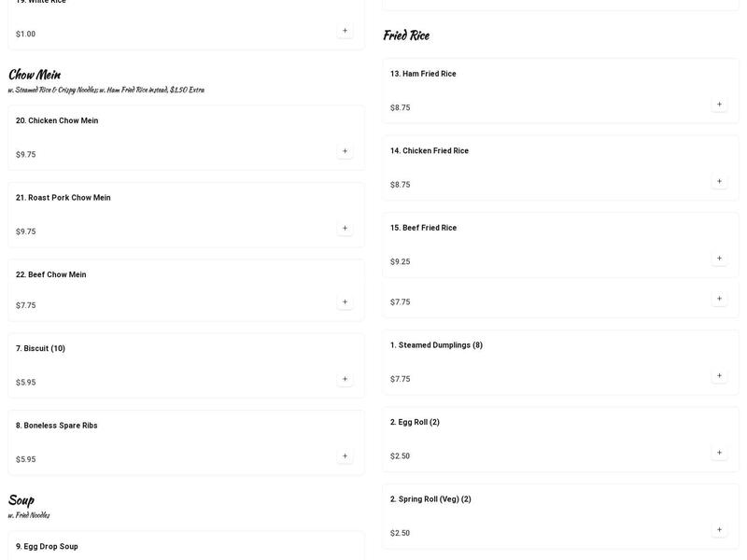Add Steamed Dumplings (8) to order
Screen dimensions: 747x560
coord(719,376)
